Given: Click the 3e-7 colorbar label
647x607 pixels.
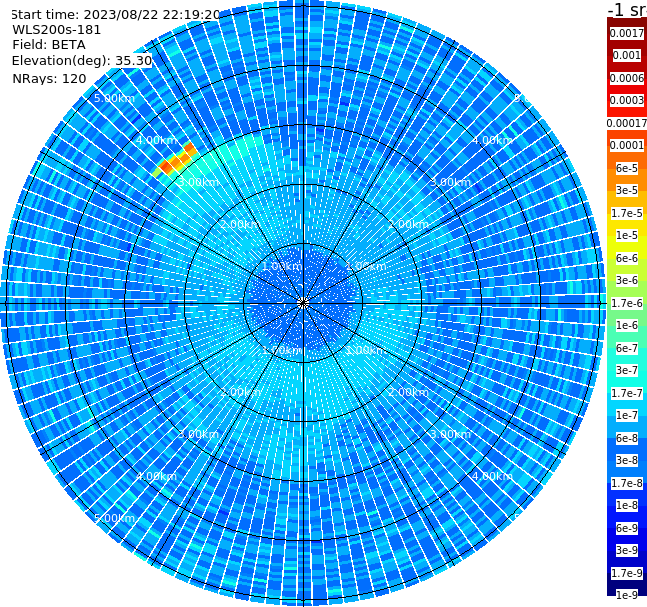Looking at the screenshot, I should pyautogui.click(x=627, y=370).
